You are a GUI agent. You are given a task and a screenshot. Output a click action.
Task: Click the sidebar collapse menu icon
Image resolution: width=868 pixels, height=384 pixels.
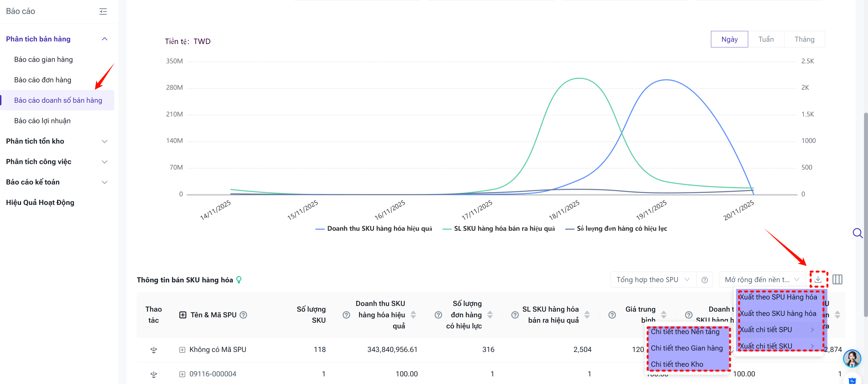click(103, 11)
